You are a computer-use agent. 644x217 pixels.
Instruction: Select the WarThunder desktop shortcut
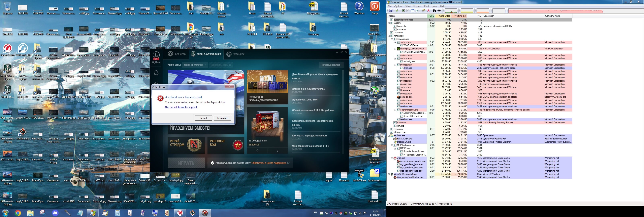point(23,133)
